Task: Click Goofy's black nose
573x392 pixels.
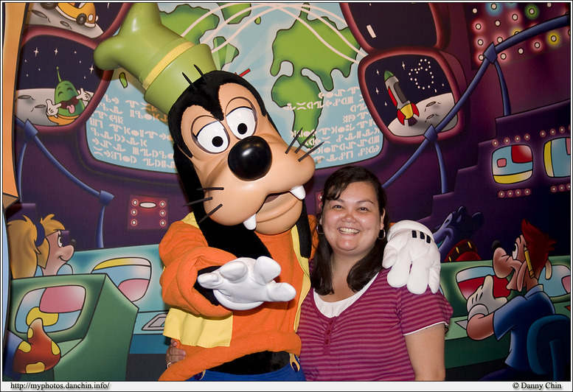Action: [249, 158]
